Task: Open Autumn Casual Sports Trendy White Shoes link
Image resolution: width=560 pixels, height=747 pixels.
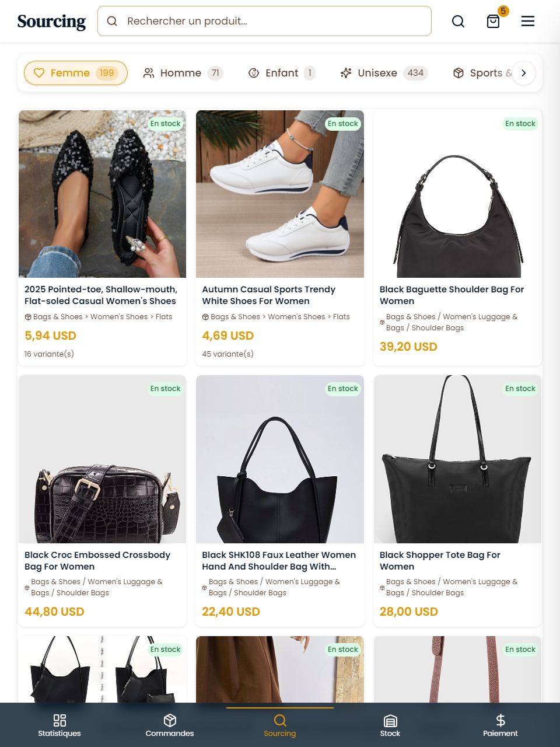Action: (268, 295)
